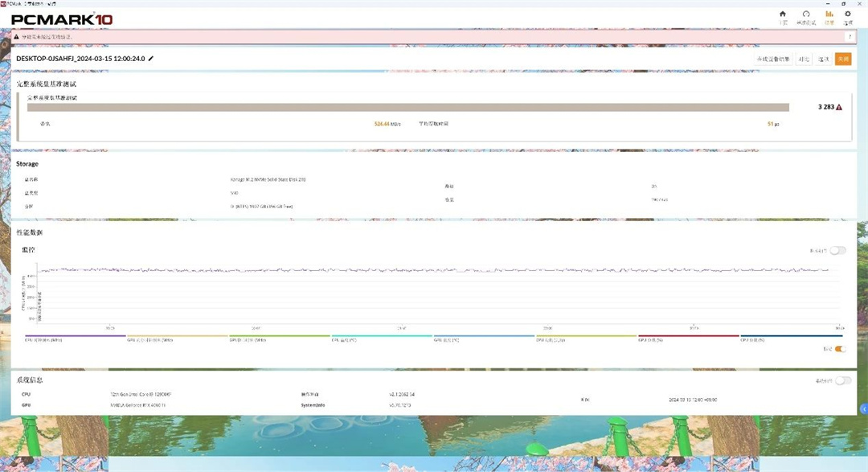Click the pencil icon to rename the result

(150, 58)
